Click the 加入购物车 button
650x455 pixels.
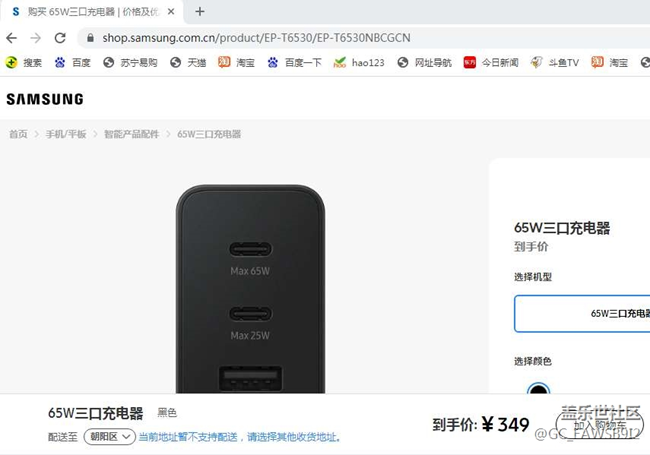pyautogui.click(x=599, y=425)
